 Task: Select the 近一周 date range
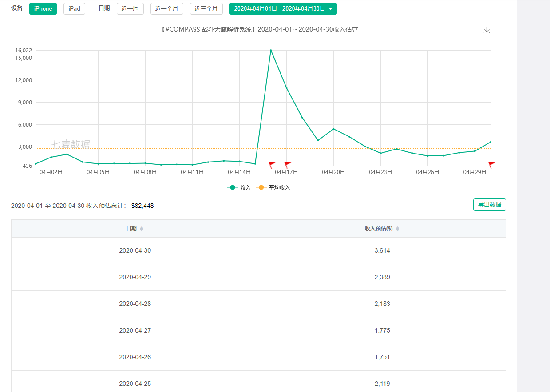point(130,8)
